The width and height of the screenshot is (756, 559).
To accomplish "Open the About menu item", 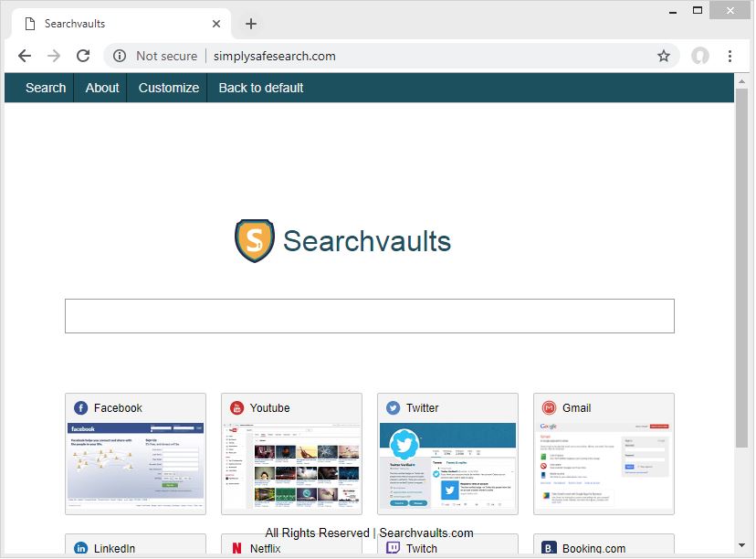I will click(102, 88).
